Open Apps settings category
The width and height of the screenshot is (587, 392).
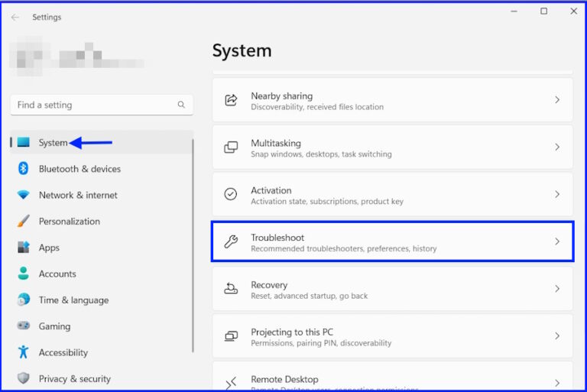point(102,248)
